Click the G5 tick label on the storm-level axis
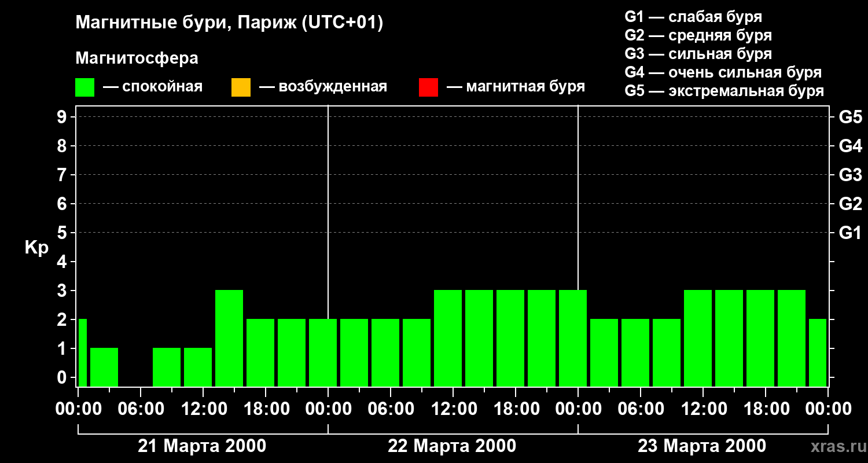Image resolution: width=868 pixels, height=463 pixels. [851, 117]
